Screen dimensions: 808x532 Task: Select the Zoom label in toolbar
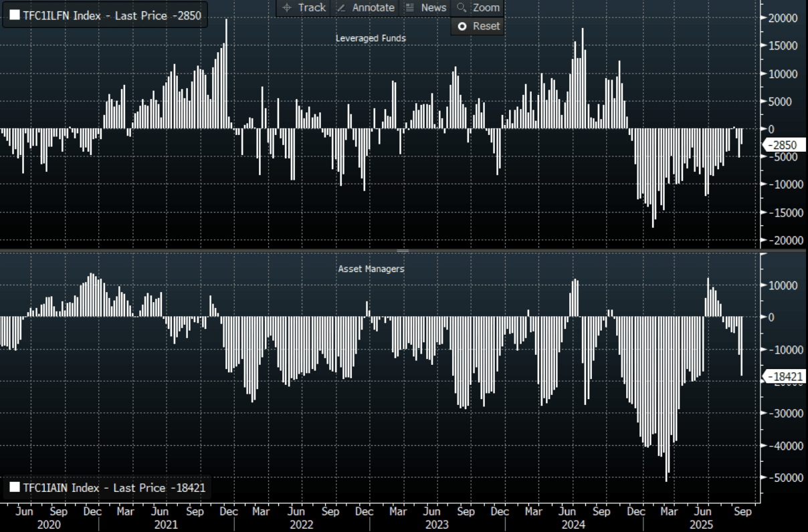pos(486,7)
